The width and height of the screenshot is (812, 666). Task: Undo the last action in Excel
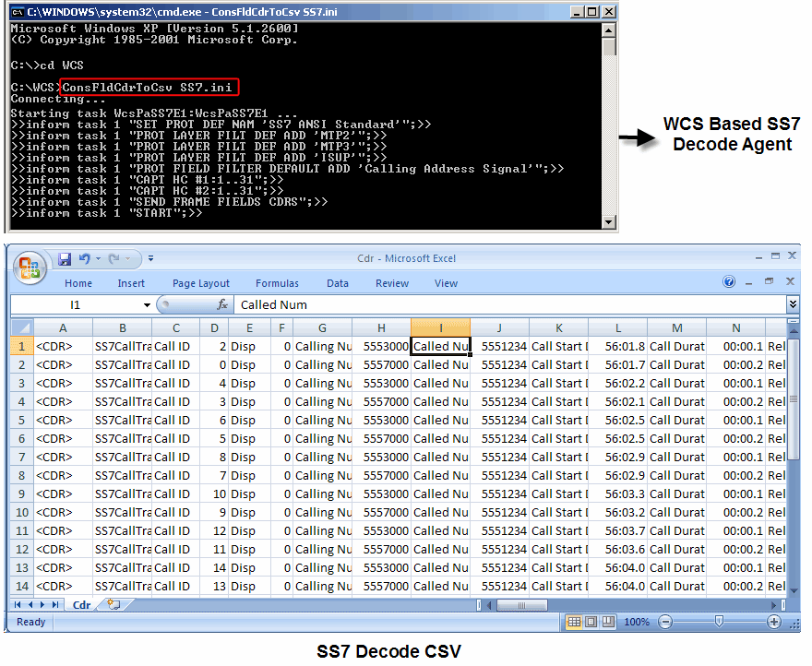pyautogui.click(x=84, y=258)
